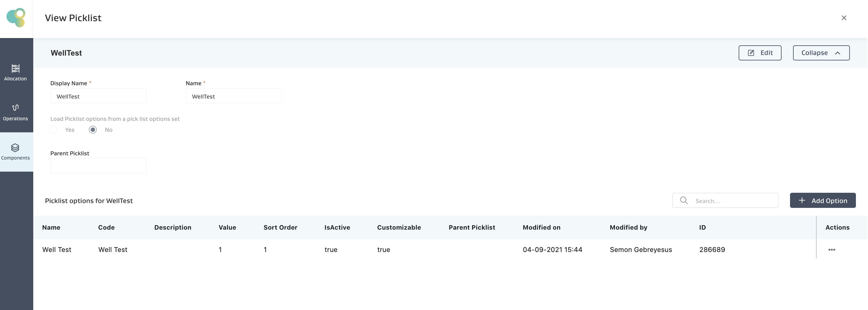Click the IsActive column header
The image size is (868, 310).
pos(337,228)
